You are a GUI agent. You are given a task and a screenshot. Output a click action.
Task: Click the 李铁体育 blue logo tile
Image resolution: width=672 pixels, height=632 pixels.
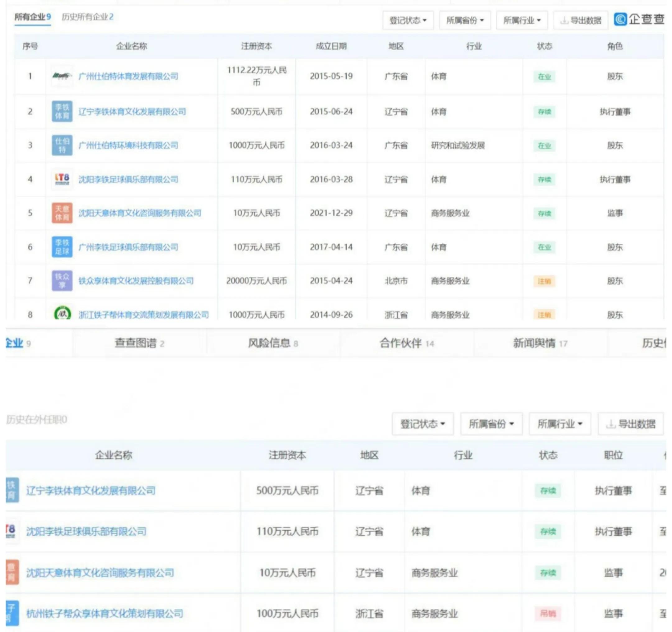pyautogui.click(x=62, y=112)
